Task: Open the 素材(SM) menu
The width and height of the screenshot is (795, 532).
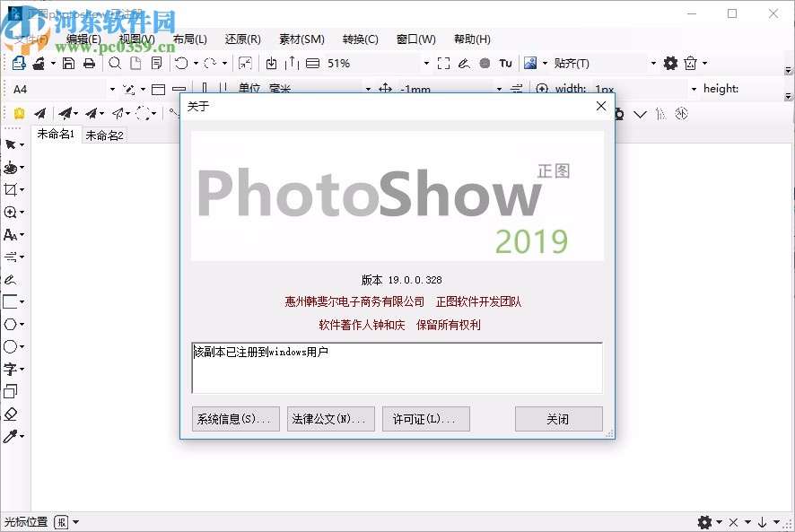Action: pos(301,39)
